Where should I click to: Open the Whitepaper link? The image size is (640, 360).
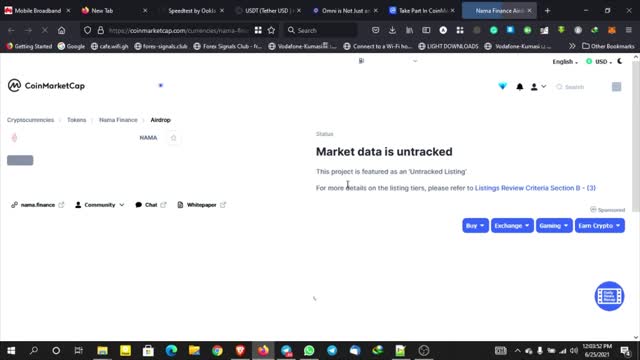(202, 205)
